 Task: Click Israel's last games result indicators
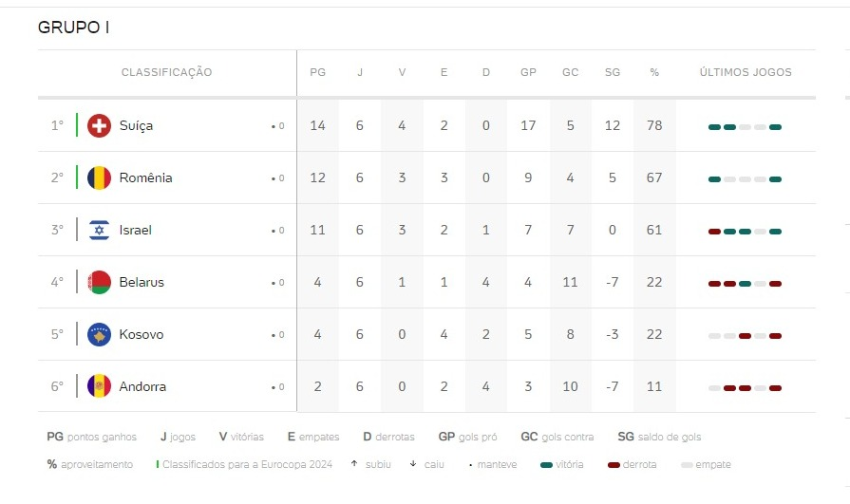(745, 231)
